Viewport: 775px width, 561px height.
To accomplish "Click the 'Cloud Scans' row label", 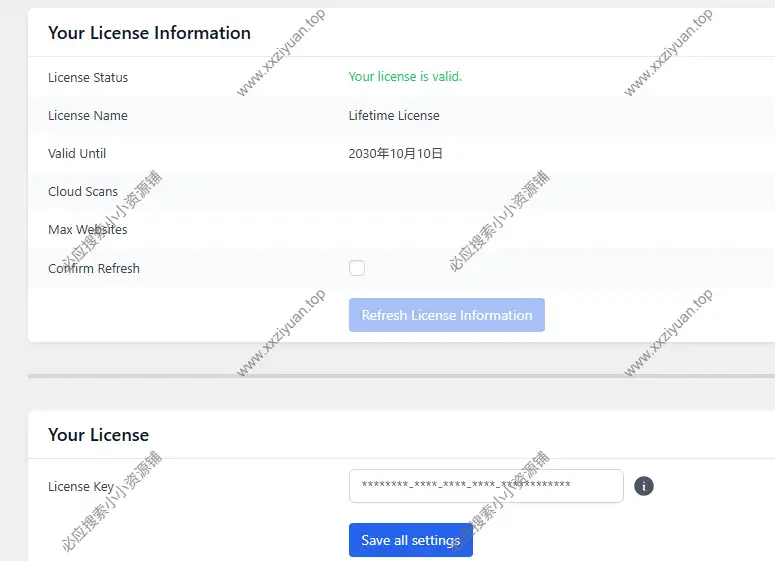I will coord(83,191).
